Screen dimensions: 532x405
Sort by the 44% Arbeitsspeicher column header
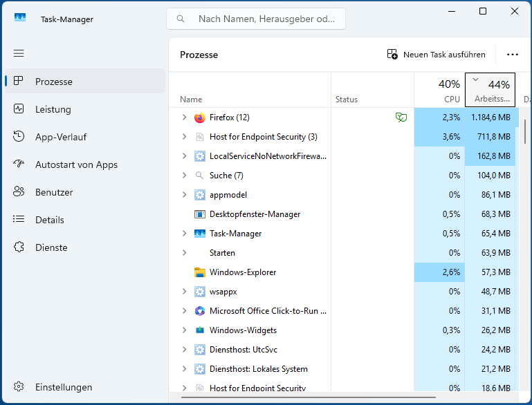[x=490, y=90]
